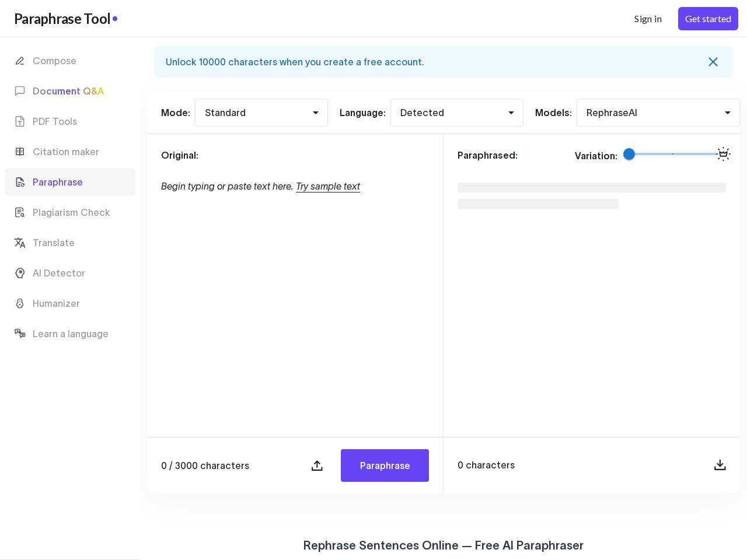Image resolution: width=747 pixels, height=560 pixels.
Task: Click the Paraphrased output area
Action: coord(592,303)
